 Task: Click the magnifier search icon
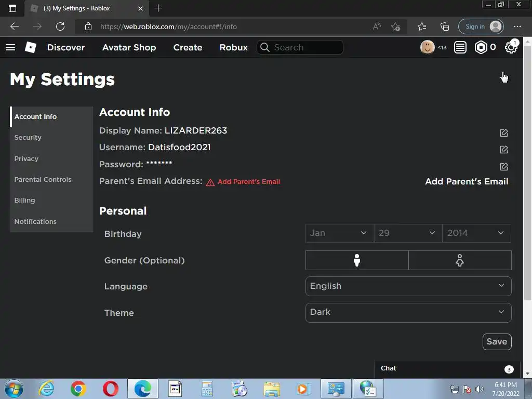[x=264, y=47]
